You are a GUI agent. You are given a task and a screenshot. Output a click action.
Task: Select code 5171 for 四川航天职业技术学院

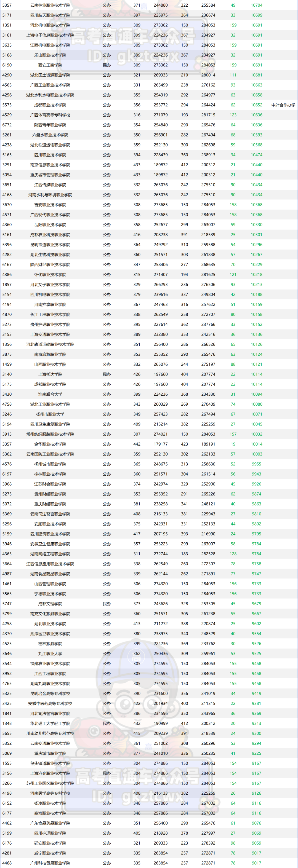[x=7, y=15]
